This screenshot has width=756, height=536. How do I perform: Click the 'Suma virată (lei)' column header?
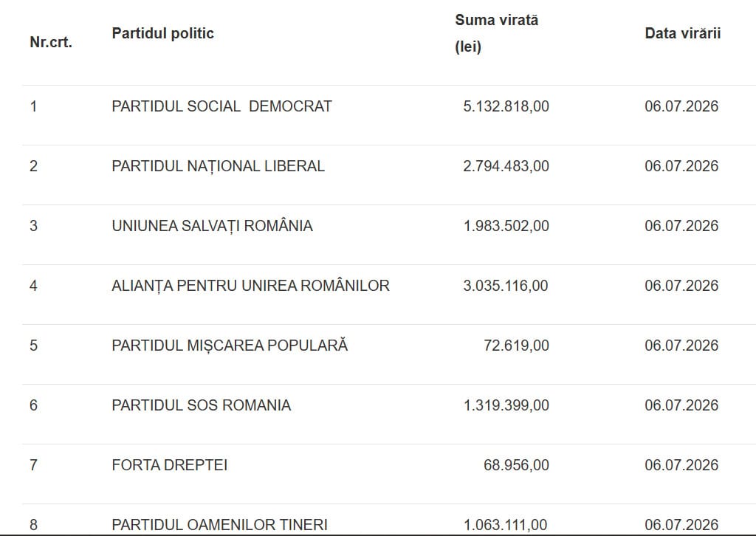(497, 33)
